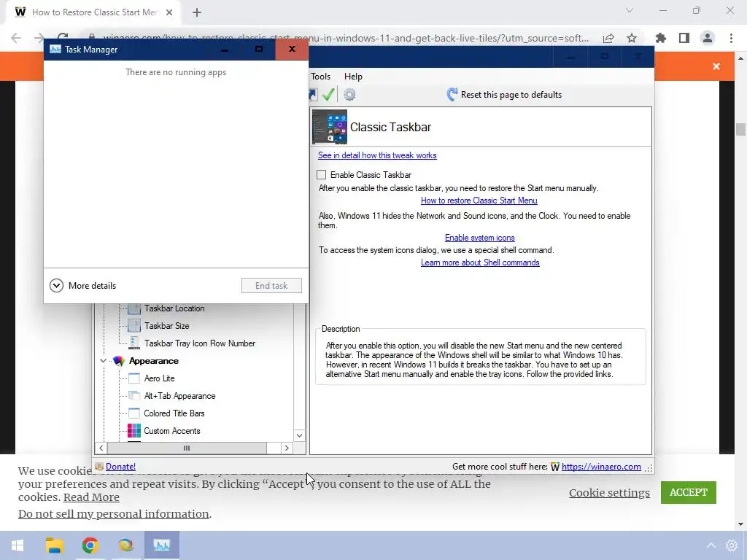Image resolution: width=747 pixels, height=560 pixels.
Task: Click Custom Accents colorful icon
Action: (x=134, y=431)
